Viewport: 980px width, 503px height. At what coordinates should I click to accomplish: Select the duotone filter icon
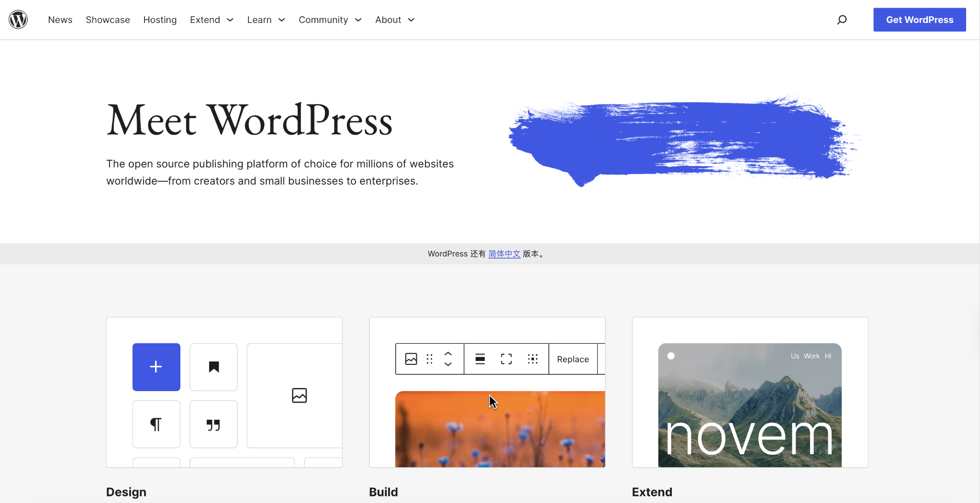[533, 359]
